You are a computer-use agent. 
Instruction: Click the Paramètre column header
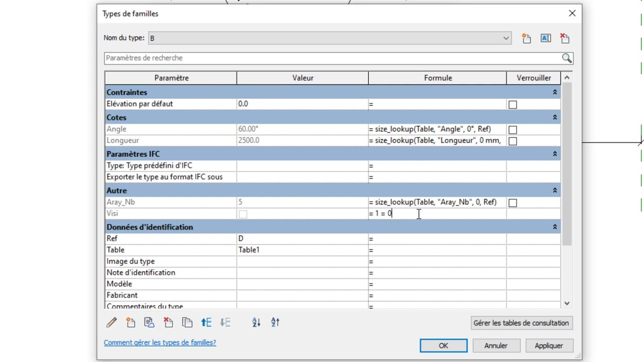click(x=171, y=78)
